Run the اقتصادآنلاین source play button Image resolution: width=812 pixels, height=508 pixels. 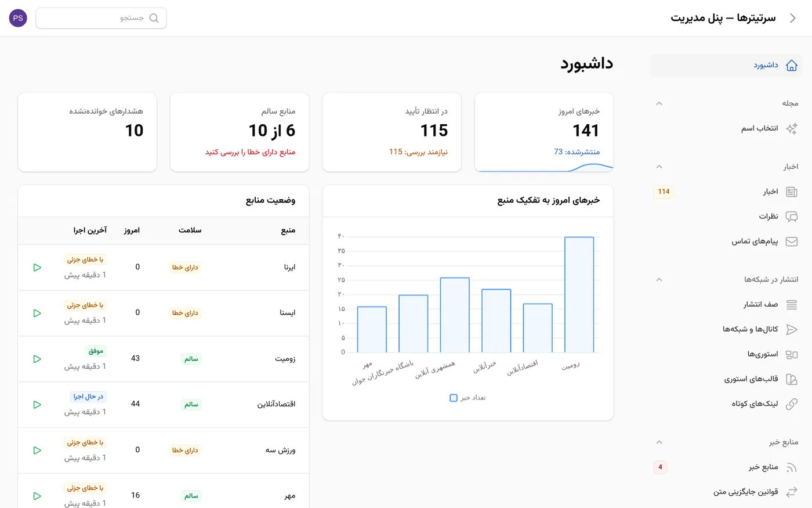37,405
